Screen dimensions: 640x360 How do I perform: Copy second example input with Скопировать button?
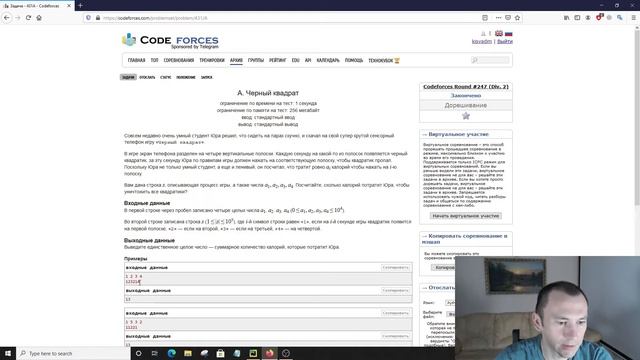(396, 313)
